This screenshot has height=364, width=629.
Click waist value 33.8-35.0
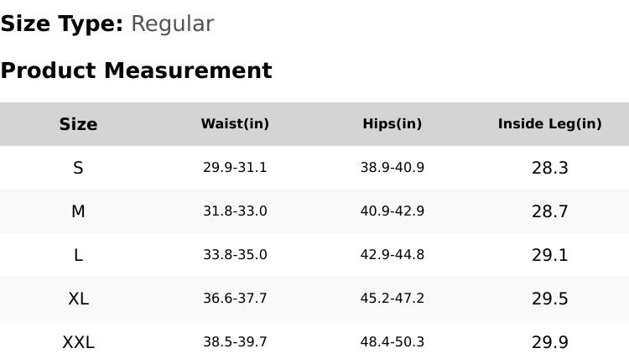(x=235, y=255)
